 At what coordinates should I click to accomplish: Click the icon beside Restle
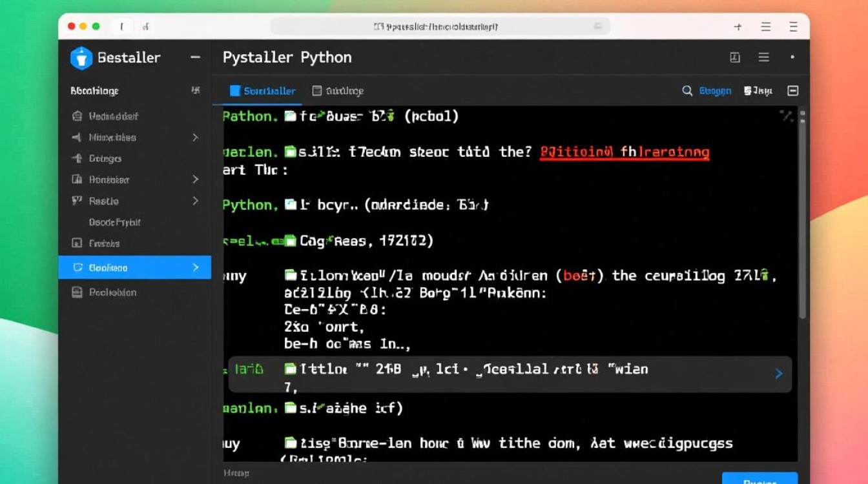(76, 201)
